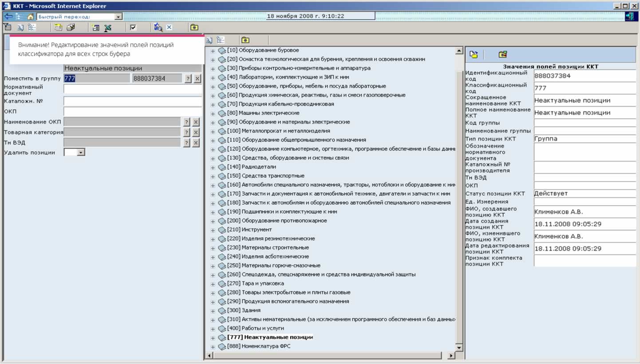640x364 pixels.
Task: Click the ? button next to 888037384 field
Action: (x=188, y=78)
